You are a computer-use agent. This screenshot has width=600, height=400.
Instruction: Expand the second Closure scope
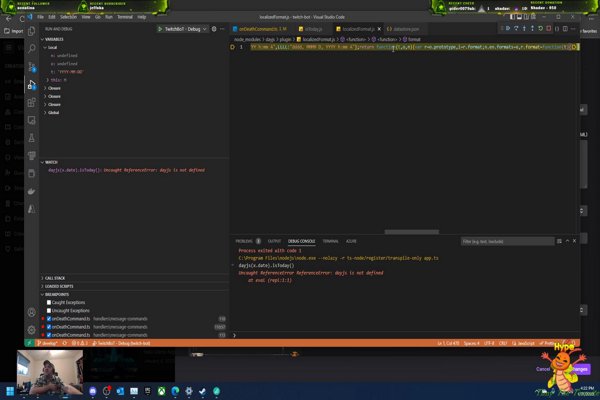point(53,96)
